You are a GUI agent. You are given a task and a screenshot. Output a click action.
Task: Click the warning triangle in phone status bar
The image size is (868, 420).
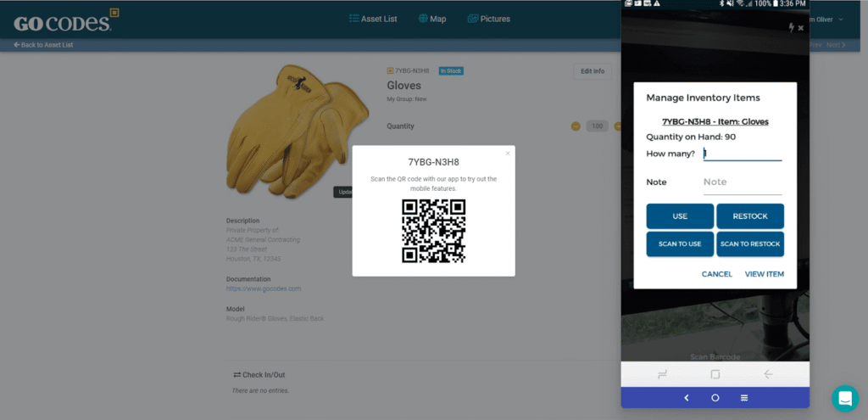657,3
